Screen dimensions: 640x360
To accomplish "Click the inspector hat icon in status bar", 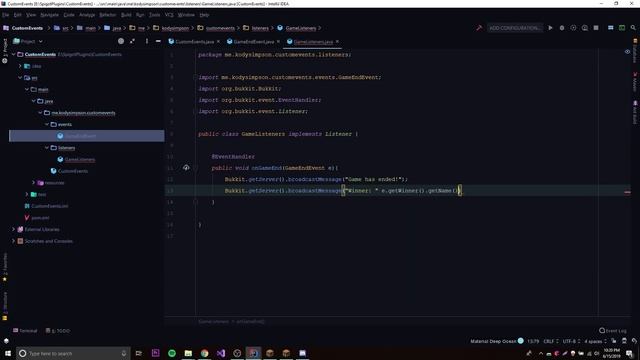I will [624, 341].
